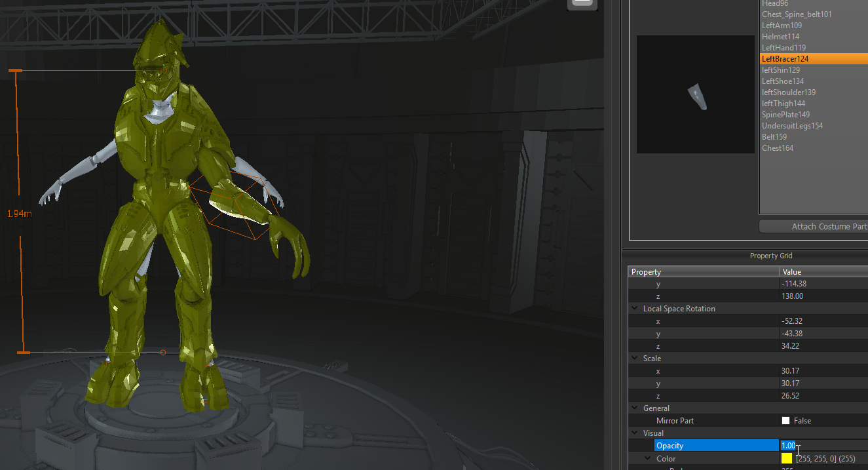Edit rotation x value -52.32
The image size is (868, 470).
pyautogui.click(x=823, y=321)
